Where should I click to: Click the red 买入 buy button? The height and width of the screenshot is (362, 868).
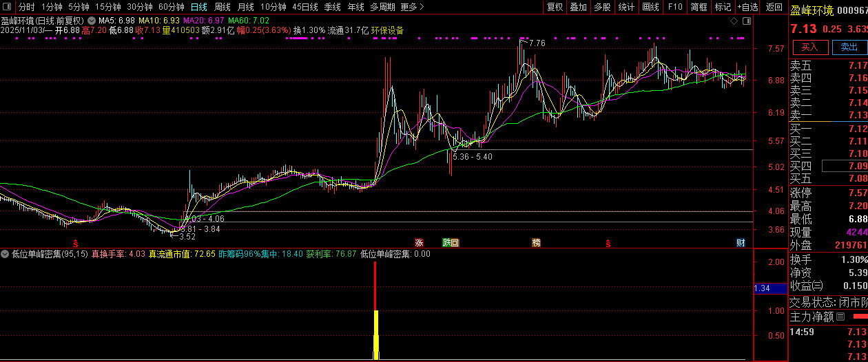809,47
